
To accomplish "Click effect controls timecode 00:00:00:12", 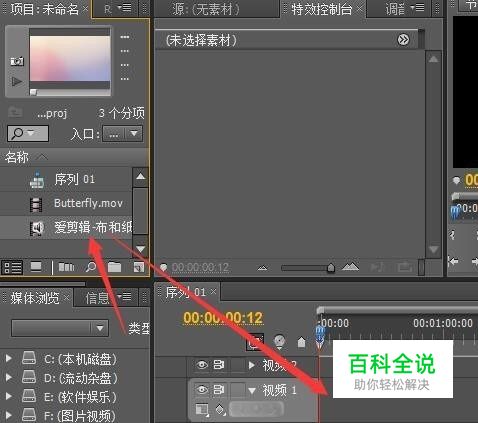I will click(200, 267).
